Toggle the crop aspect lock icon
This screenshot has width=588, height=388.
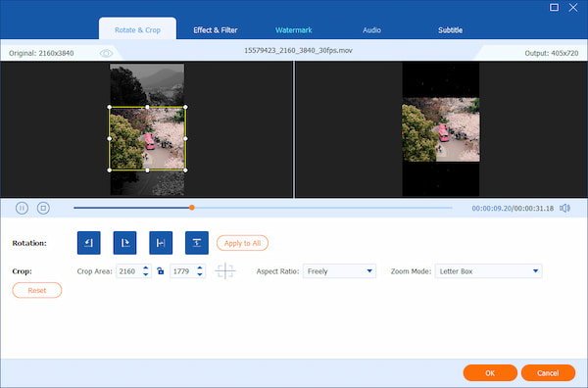161,271
